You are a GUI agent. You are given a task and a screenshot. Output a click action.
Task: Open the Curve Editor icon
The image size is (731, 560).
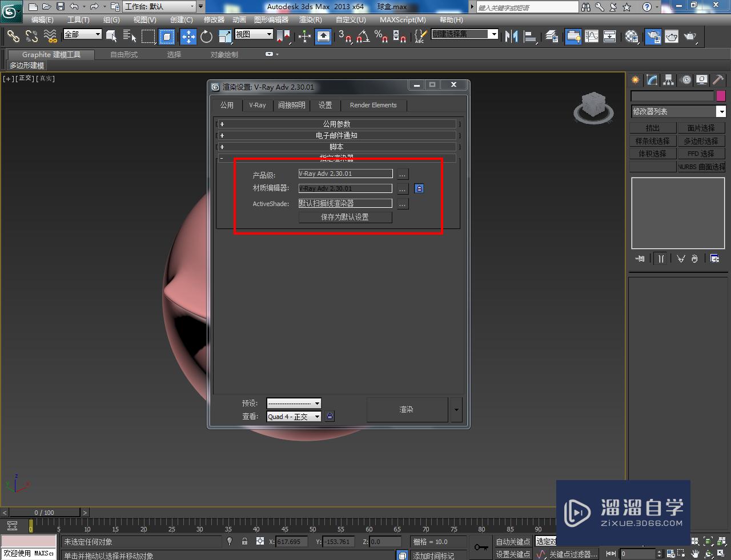592,37
